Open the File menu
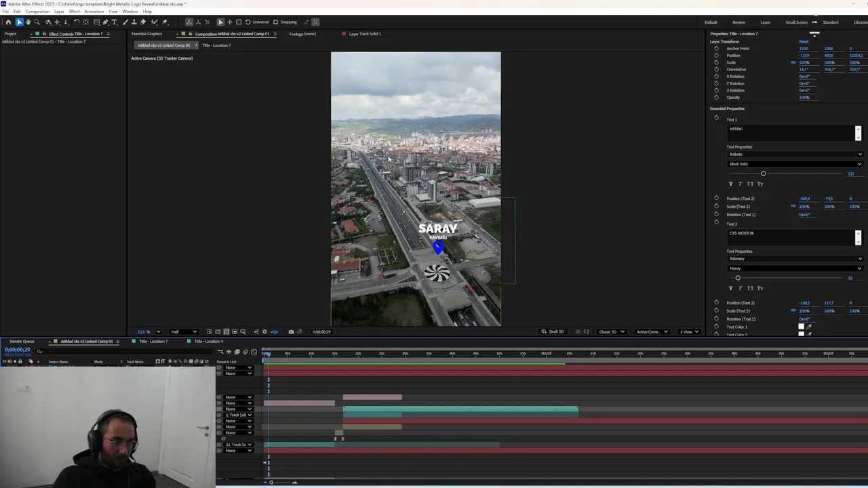The width and height of the screenshot is (868, 488). (x=5, y=12)
